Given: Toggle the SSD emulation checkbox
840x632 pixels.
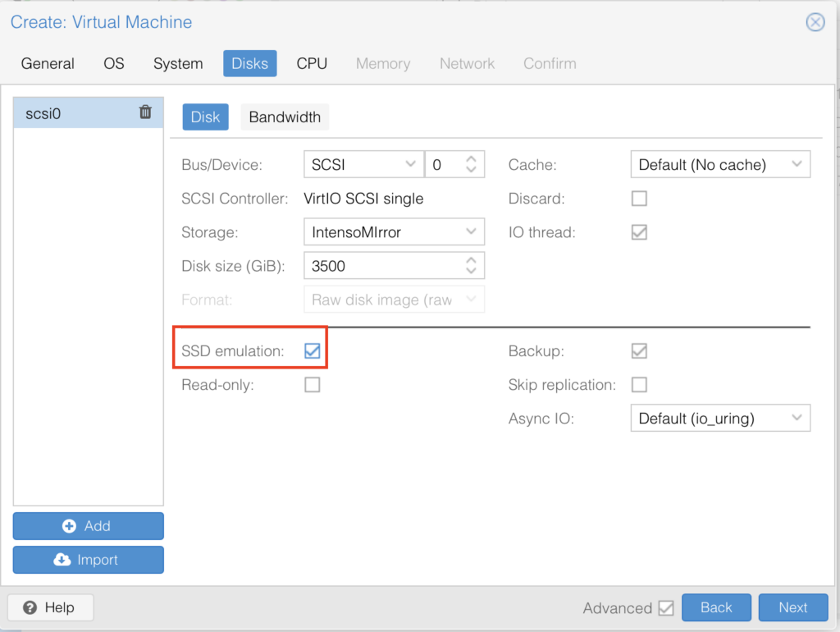Looking at the screenshot, I should point(312,351).
